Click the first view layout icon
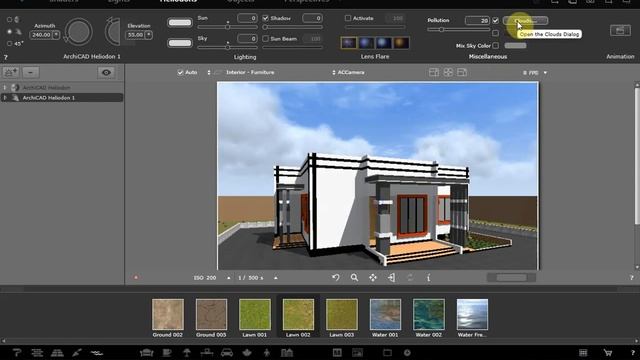Image resolution: width=640 pixels, height=360 pixels. pos(434,72)
